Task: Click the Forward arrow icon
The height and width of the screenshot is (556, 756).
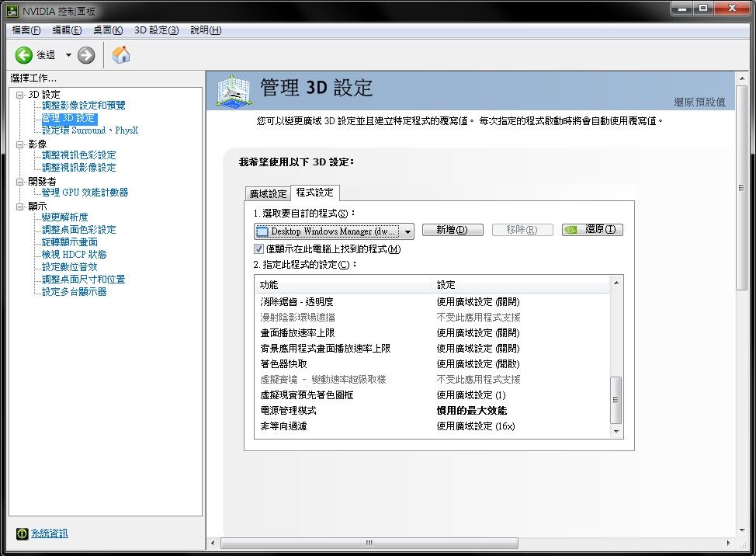Action: pyautogui.click(x=86, y=55)
